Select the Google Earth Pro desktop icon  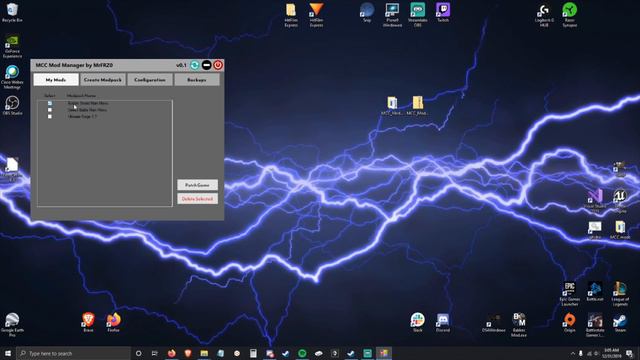coord(12,325)
